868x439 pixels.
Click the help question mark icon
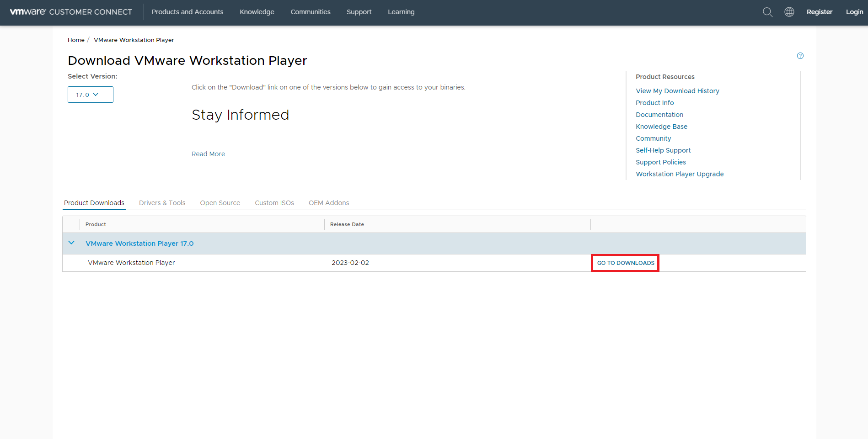coord(800,56)
